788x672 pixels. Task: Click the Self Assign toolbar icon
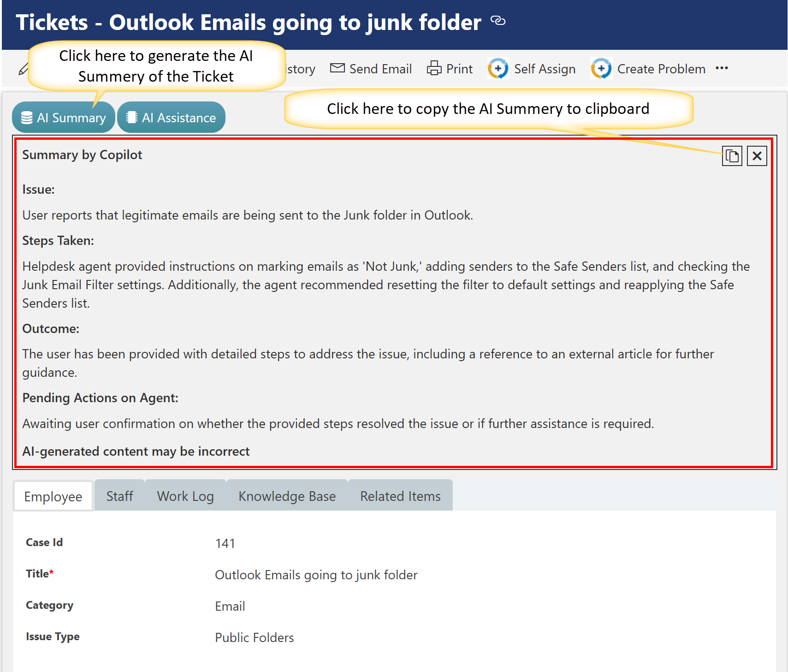[x=498, y=69]
